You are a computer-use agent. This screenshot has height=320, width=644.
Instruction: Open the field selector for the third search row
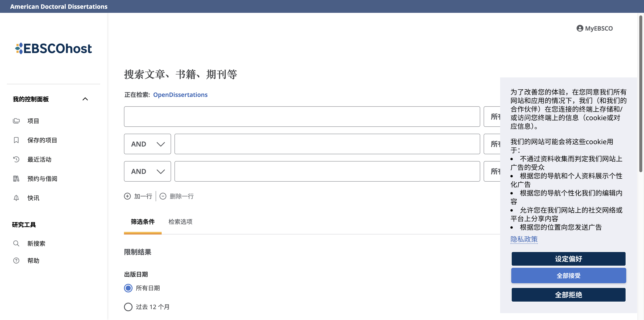pos(492,171)
